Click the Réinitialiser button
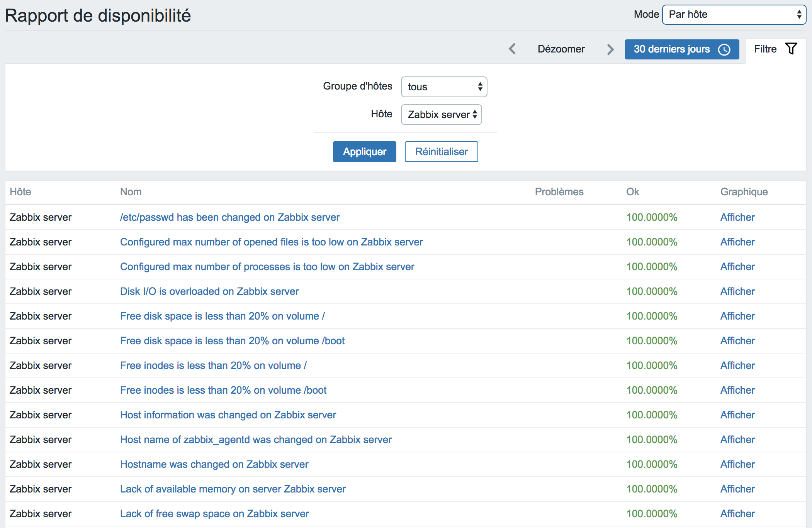Image resolution: width=812 pixels, height=528 pixels. click(x=441, y=152)
